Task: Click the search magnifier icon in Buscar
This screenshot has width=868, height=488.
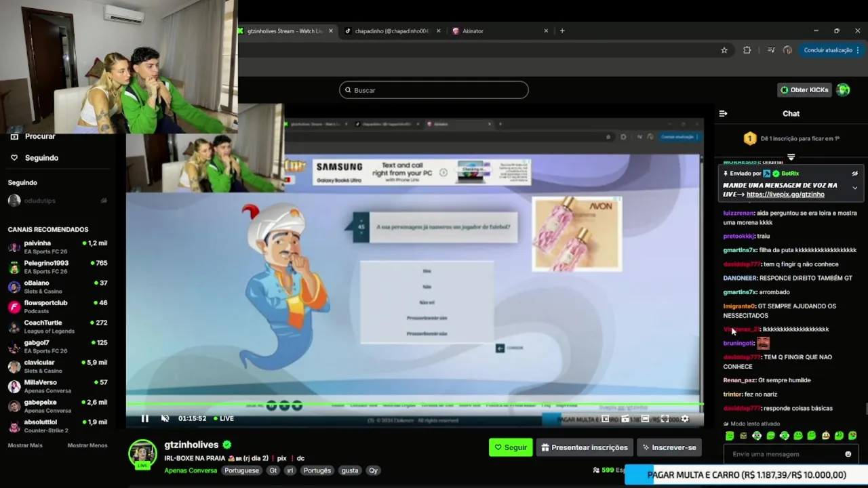Action: 348,90
